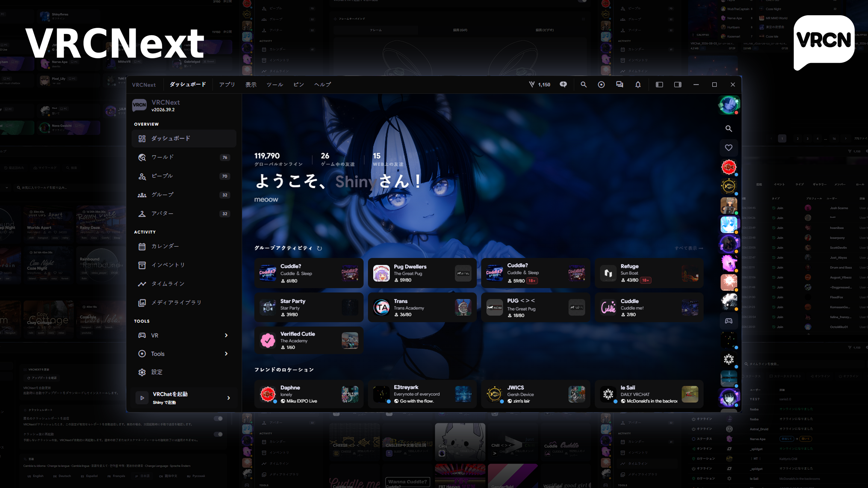Open Daphne's friend location card

tap(309, 394)
